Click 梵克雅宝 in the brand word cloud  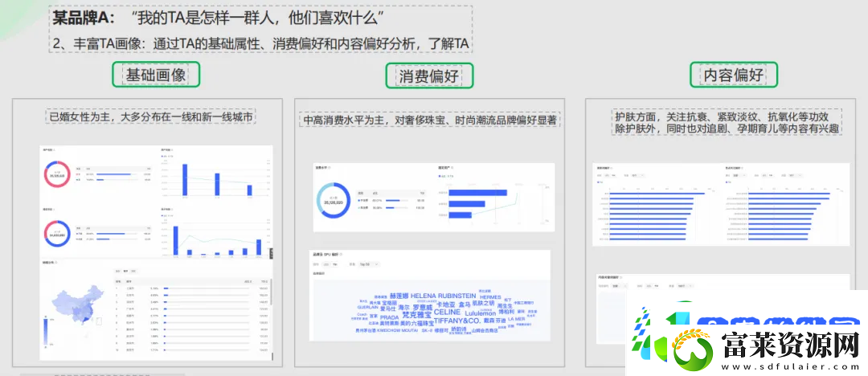point(417,314)
